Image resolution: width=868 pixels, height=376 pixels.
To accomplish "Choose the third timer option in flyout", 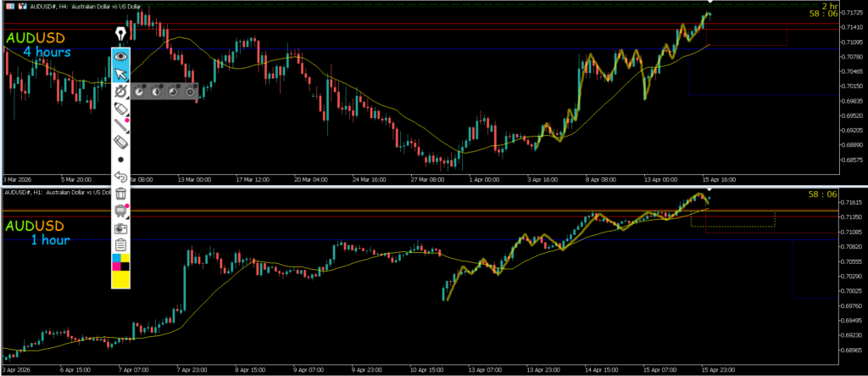I will pyautogui.click(x=174, y=91).
